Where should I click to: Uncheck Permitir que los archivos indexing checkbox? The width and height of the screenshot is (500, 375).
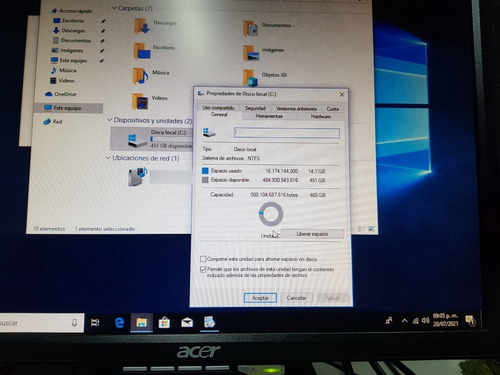tap(203, 269)
